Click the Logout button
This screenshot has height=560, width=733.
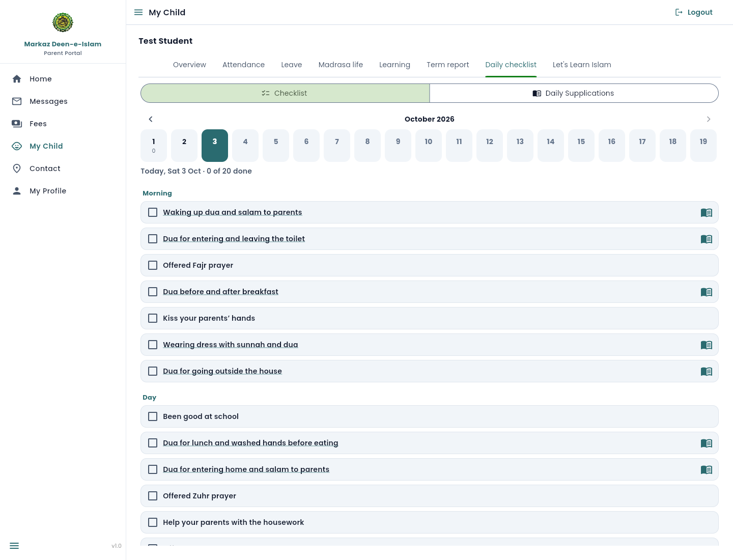tap(694, 12)
